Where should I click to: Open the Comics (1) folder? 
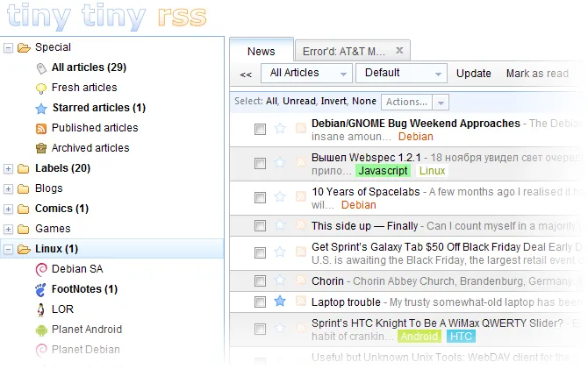click(61, 209)
